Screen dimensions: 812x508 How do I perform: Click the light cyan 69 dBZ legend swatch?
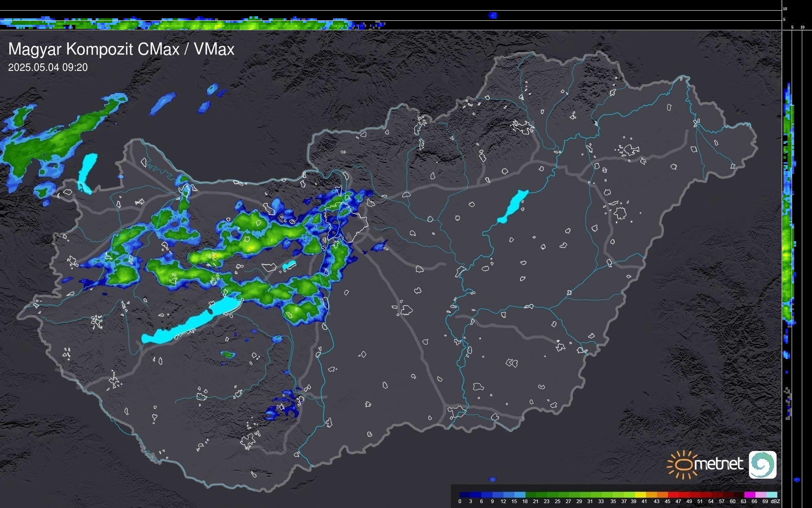(x=771, y=495)
